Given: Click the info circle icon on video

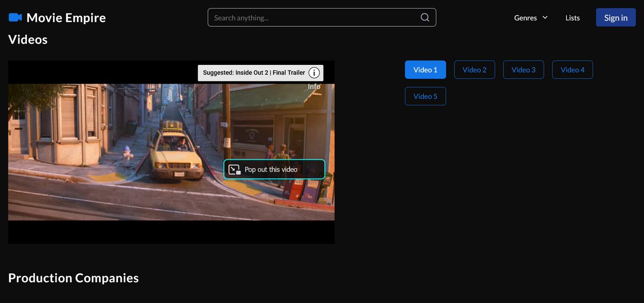Looking at the screenshot, I should pyautogui.click(x=314, y=73).
